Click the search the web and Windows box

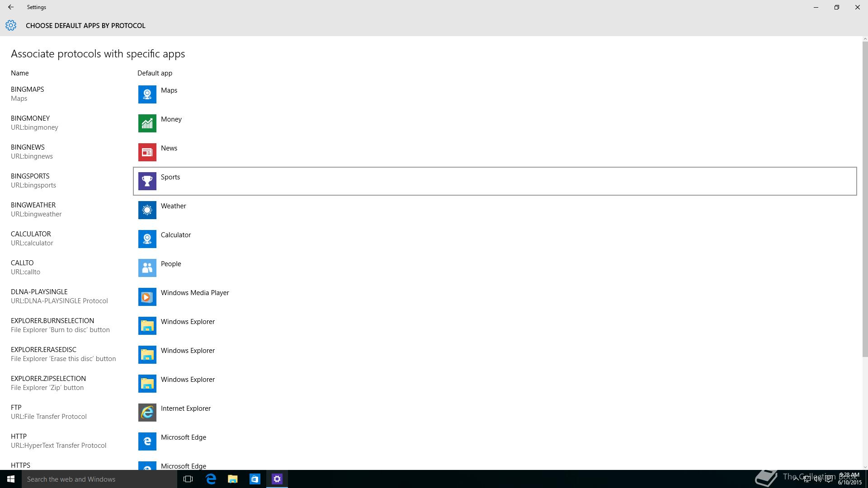tap(99, 479)
